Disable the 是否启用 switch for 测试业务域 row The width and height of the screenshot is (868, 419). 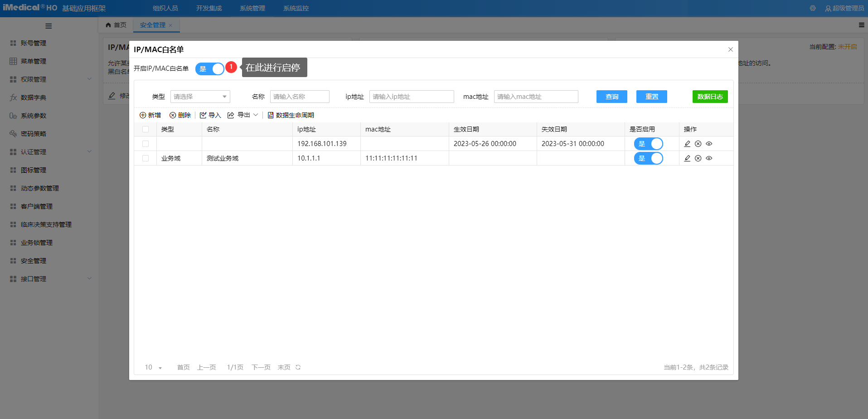pyautogui.click(x=648, y=158)
